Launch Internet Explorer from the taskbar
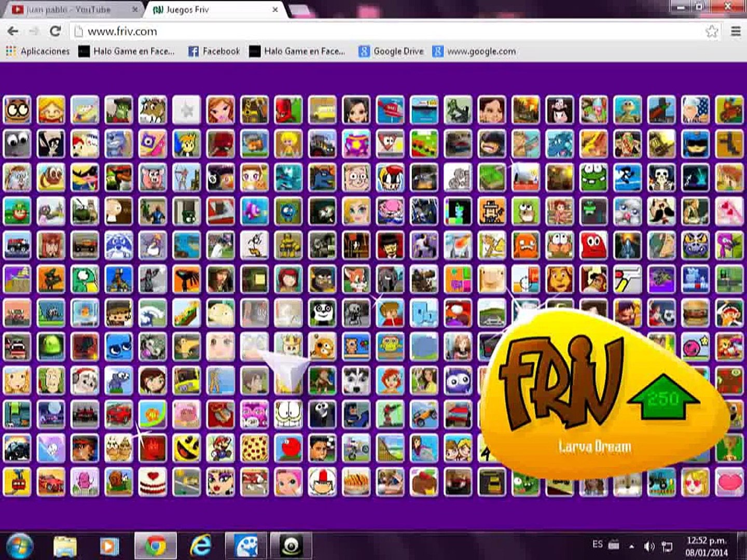Image resolution: width=747 pixels, height=560 pixels. click(x=200, y=546)
